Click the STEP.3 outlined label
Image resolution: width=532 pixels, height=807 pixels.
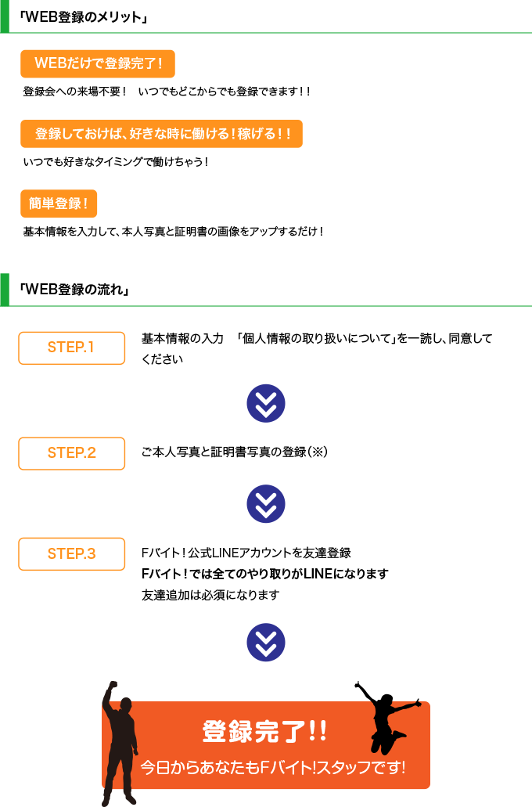(x=71, y=554)
